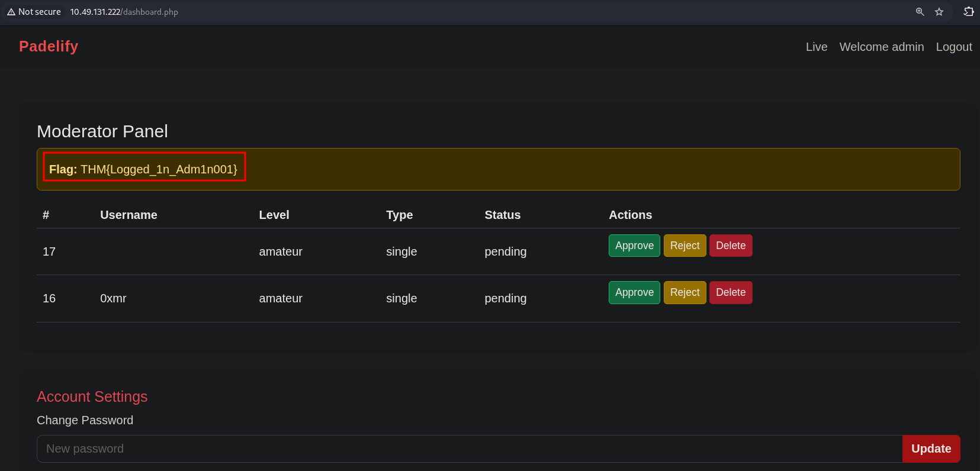The height and width of the screenshot is (471, 980).
Task: Click the Not secure warning icon
Action: (x=11, y=12)
